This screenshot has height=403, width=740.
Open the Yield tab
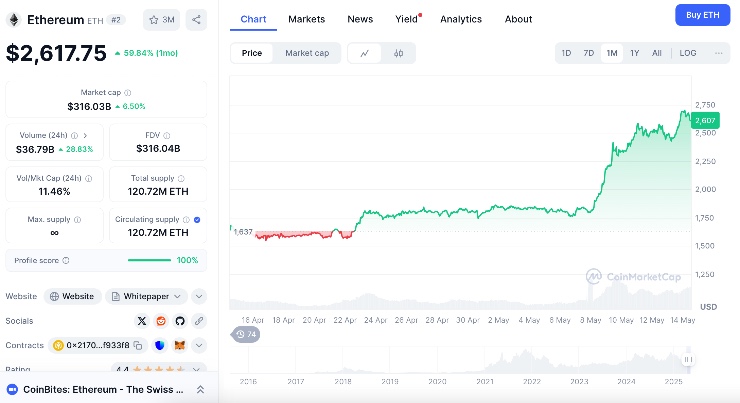coord(407,19)
